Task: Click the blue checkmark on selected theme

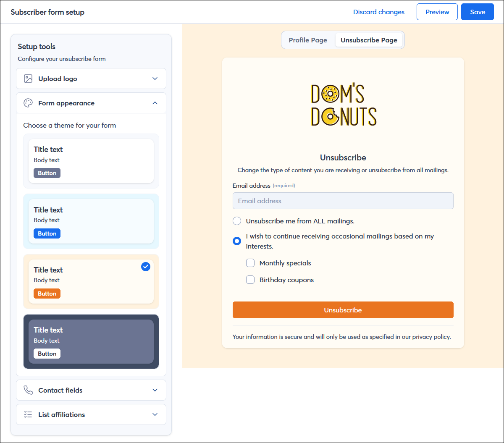Action: (146, 267)
